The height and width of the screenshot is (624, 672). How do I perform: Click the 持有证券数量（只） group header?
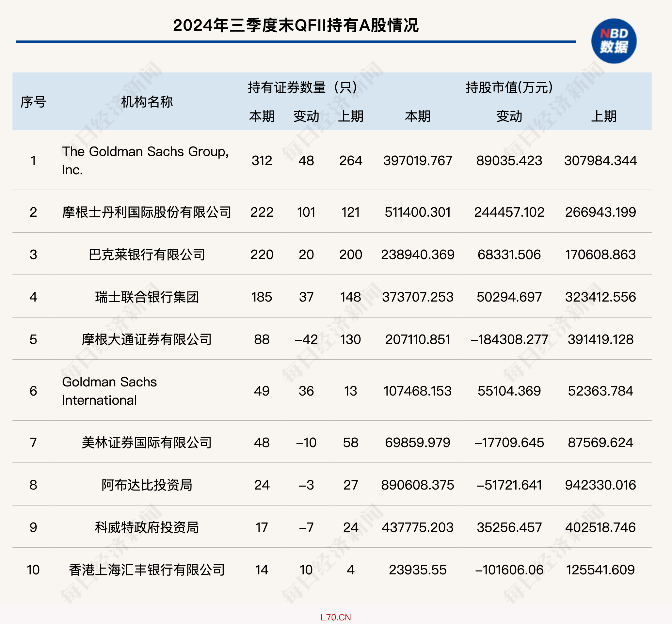pos(302,87)
